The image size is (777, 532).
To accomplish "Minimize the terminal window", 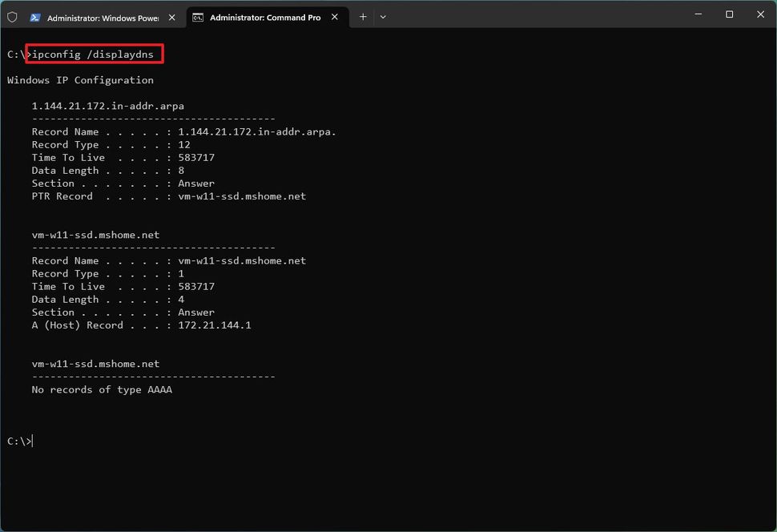I will (698, 14).
